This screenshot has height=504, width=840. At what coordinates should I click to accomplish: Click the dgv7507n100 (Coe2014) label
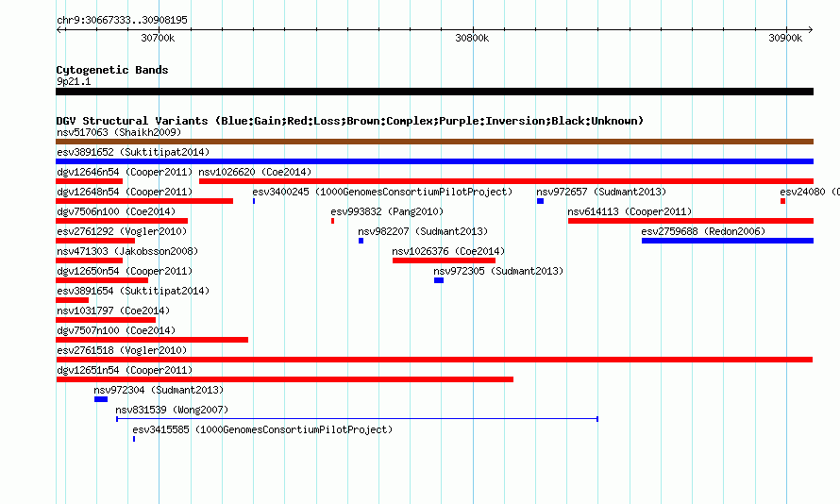pyautogui.click(x=116, y=330)
